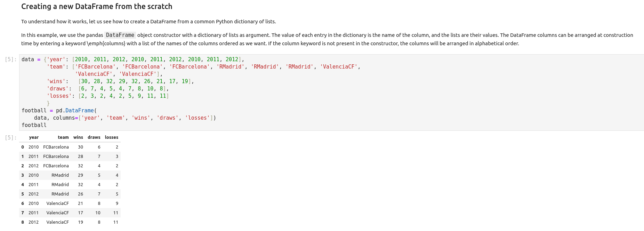644x231 pixels.
Task: Click the output prompt [5] beside the table
Action: pos(11,138)
